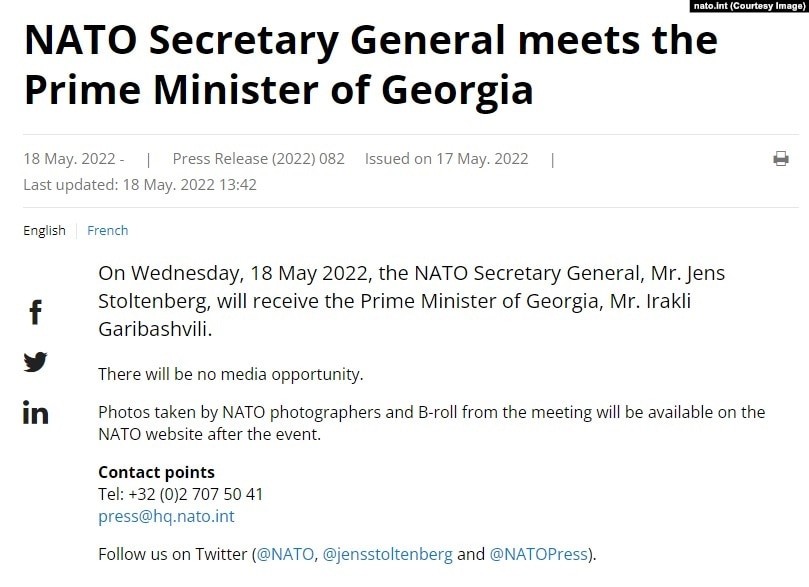Click the Last updated timestamp

(x=140, y=184)
